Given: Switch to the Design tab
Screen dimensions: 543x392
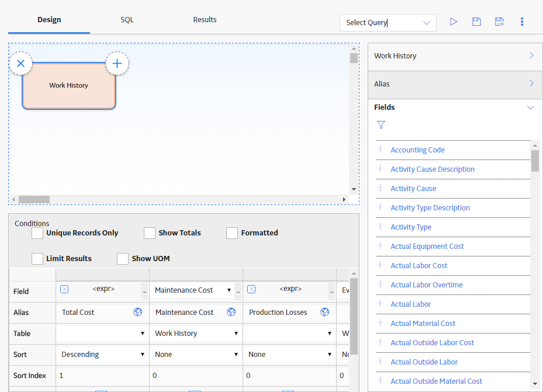Looking at the screenshot, I should click(49, 20).
